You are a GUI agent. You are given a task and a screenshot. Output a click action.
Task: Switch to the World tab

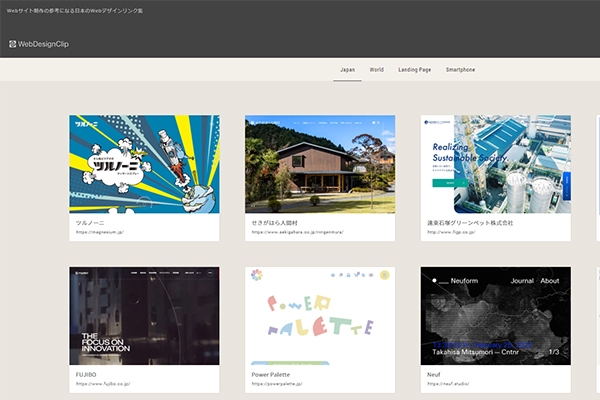coord(376,70)
